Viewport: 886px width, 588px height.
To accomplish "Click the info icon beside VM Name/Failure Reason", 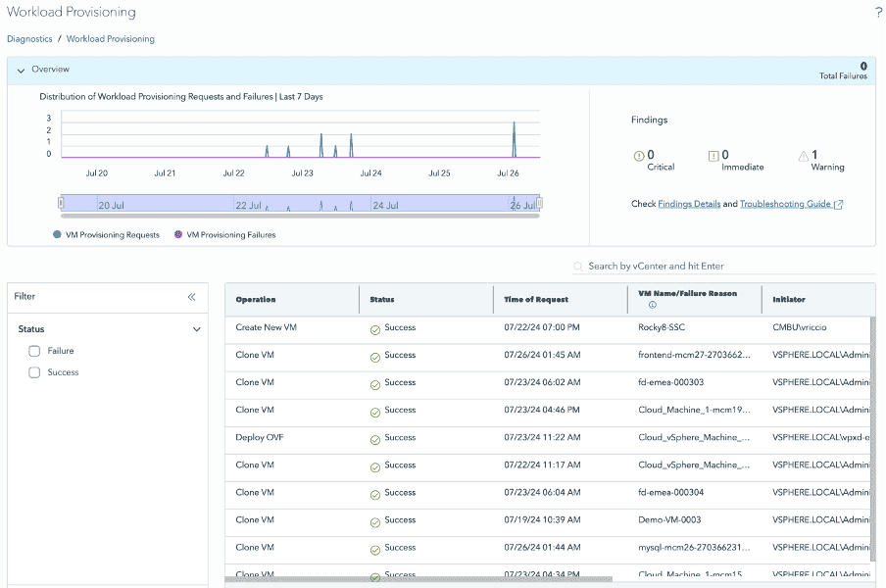I will [x=651, y=307].
